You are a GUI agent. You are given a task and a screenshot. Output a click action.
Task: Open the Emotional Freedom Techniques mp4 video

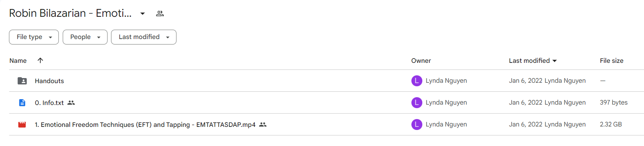tap(145, 125)
